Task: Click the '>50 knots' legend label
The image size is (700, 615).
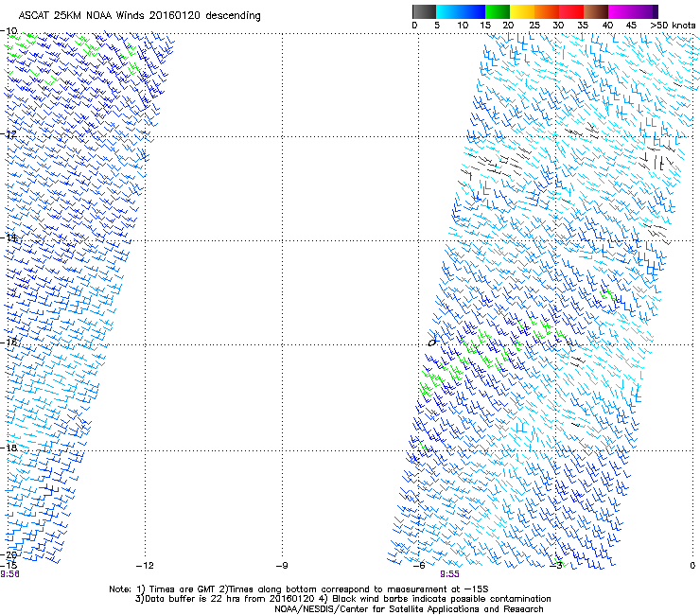Action: click(673, 26)
